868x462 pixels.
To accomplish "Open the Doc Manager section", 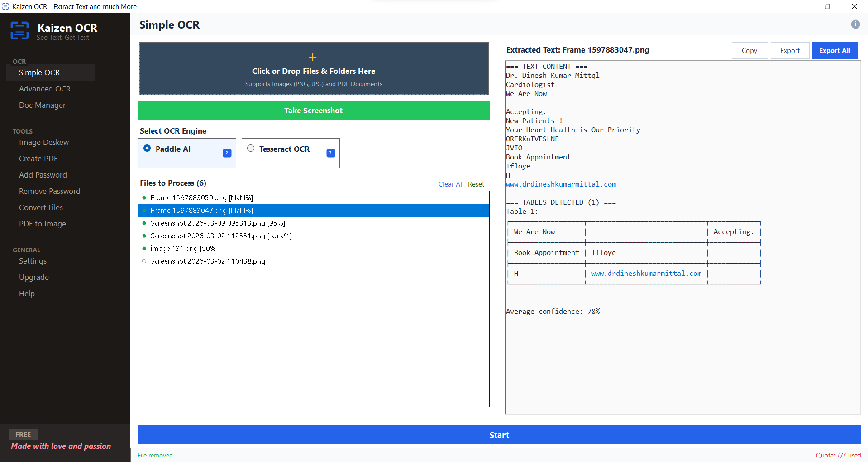I will pyautogui.click(x=42, y=105).
